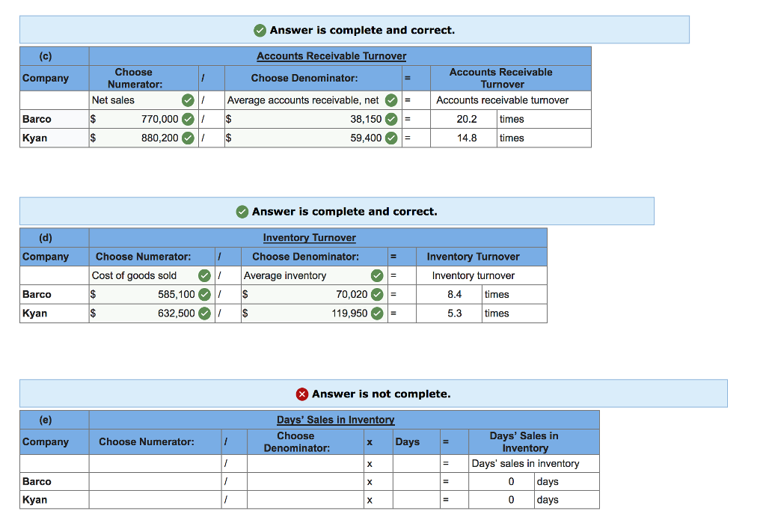Click Barco's net sales value 770,000
This screenshot has width=766, height=532.
coord(160,119)
